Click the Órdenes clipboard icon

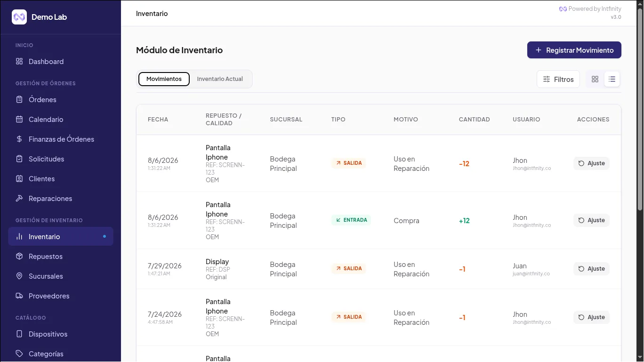coord(19,100)
